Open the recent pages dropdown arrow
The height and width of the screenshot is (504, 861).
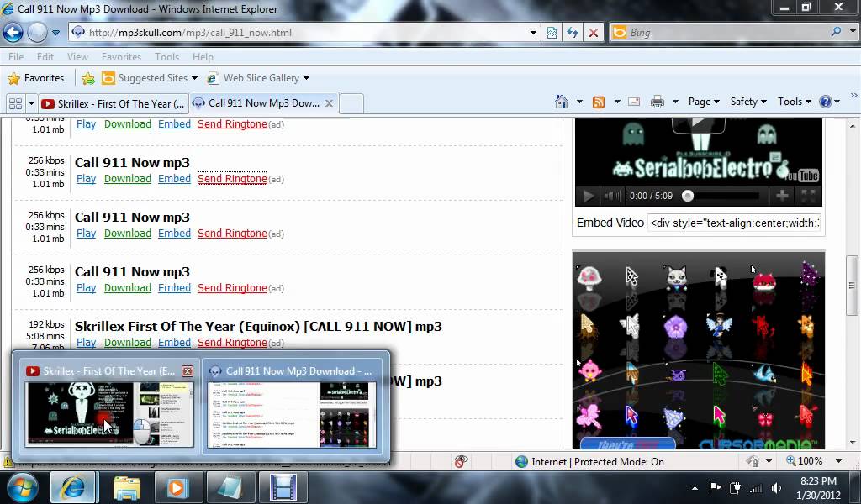coord(56,33)
